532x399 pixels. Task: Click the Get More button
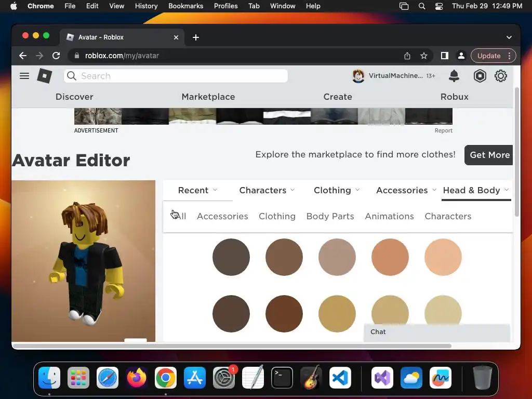488,155
